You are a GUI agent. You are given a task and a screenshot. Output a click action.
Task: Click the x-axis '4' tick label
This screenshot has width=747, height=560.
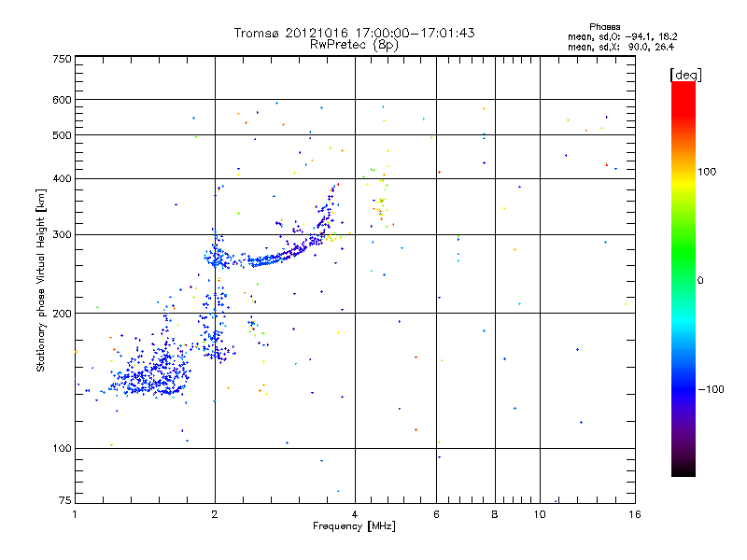pyautogui.click(x=355, y=514)
